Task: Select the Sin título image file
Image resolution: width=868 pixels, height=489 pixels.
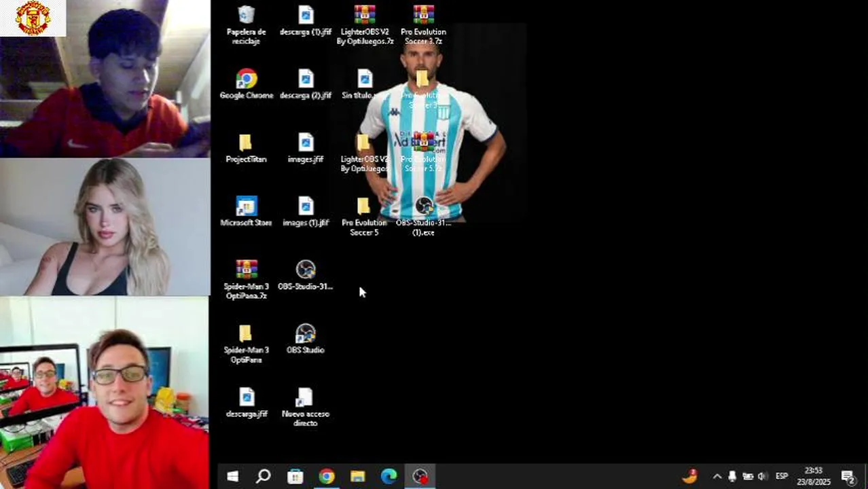Action: pyautogui.click(x=364, y=84)
